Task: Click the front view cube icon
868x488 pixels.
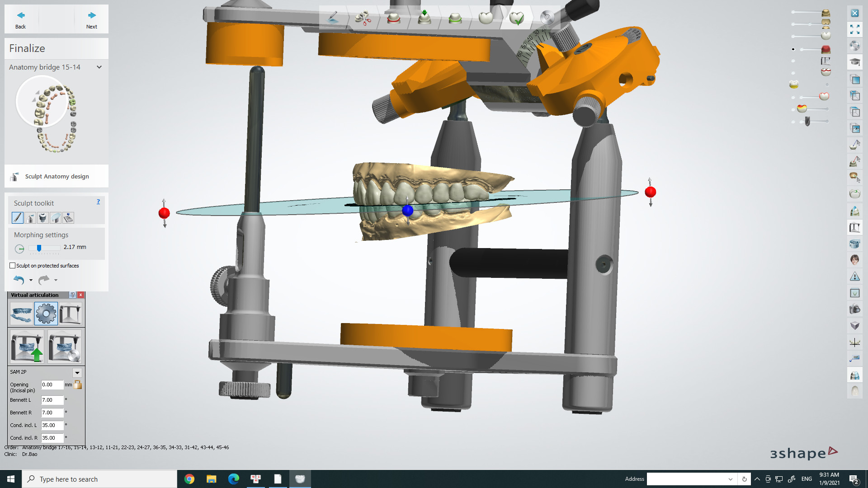Action: [854, 80]
